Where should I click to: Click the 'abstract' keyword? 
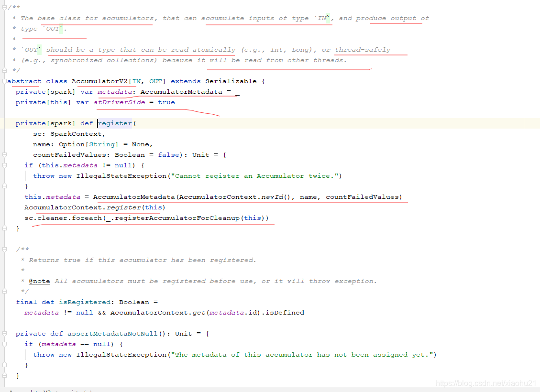point(24,81)
